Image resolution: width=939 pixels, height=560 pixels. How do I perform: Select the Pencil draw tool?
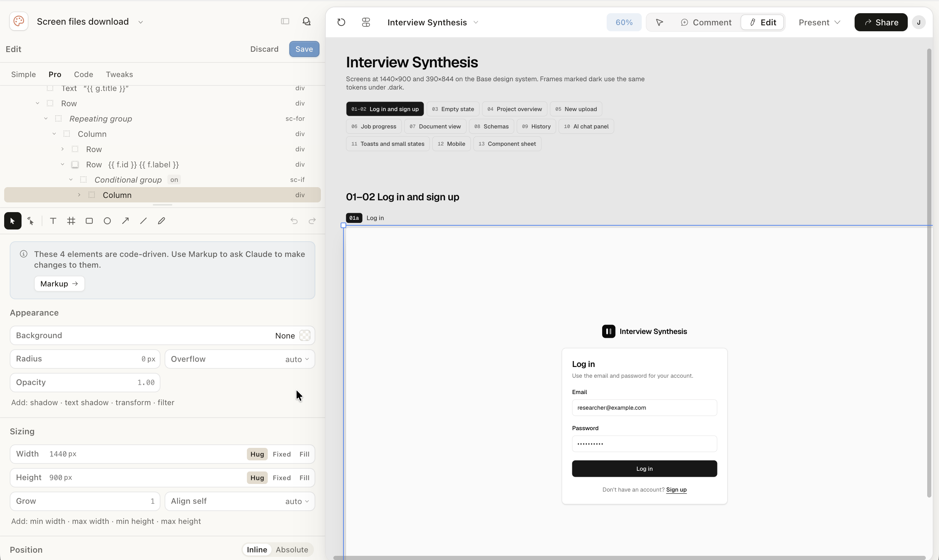[x=161, y=221]
